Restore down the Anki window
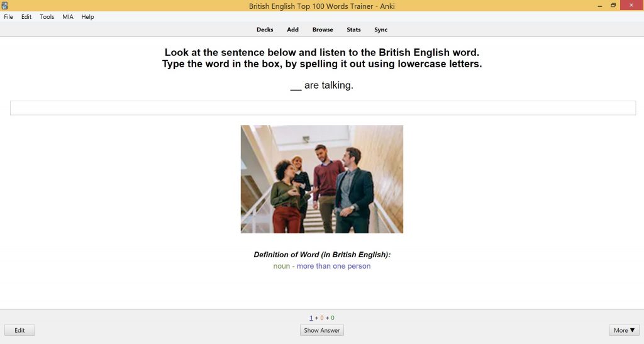Viewport: 644px width, 344px height. coord(613,6)
